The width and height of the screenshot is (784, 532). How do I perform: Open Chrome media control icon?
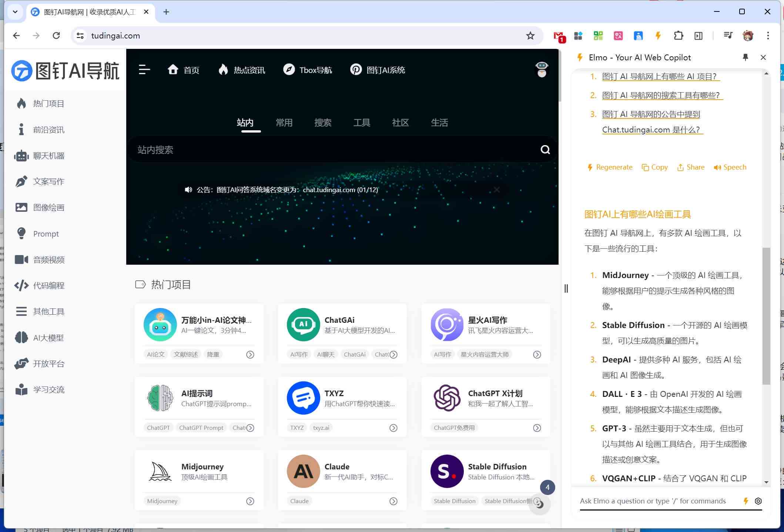coord(728,36)
